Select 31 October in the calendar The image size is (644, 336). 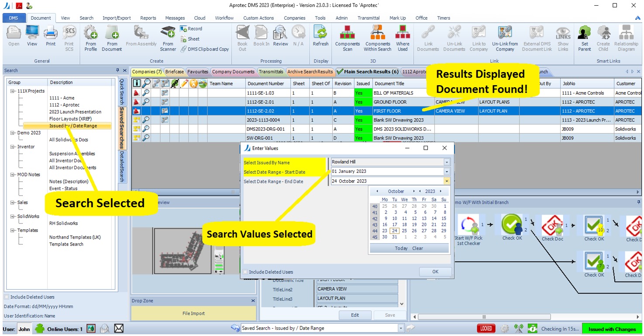coord(394,237)
